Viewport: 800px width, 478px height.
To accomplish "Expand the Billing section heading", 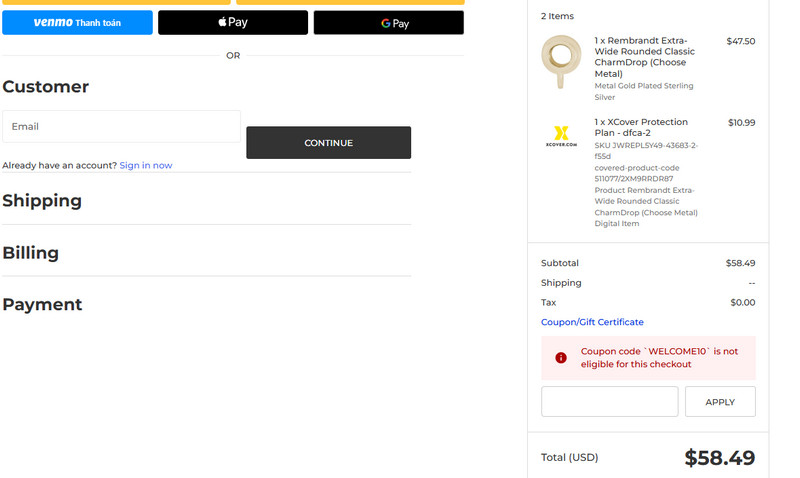I will click(31, 253).
